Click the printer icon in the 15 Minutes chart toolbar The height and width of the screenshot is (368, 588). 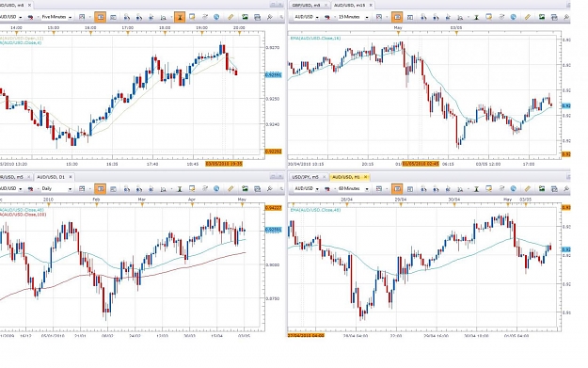pyautogui.click(x=554, y=17)
